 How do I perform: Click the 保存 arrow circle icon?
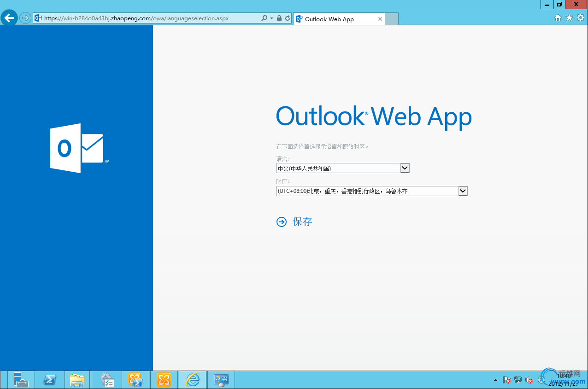(281, 222)
